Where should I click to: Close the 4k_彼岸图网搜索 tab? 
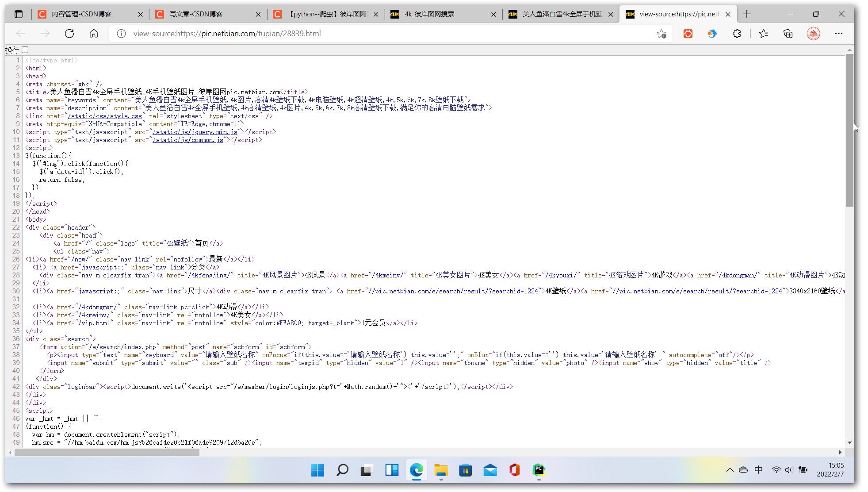(x=493, y=14)
